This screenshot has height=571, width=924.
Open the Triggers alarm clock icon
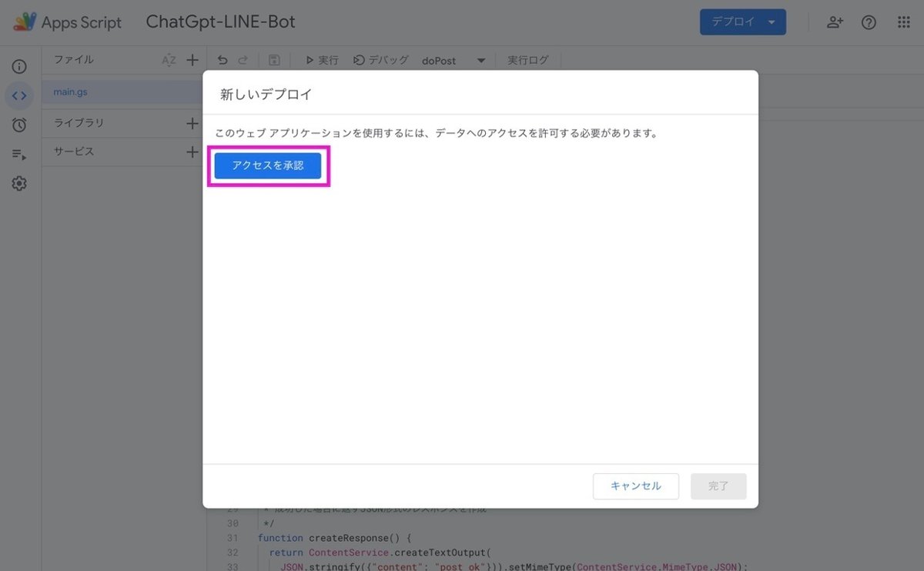click(19, 125)
